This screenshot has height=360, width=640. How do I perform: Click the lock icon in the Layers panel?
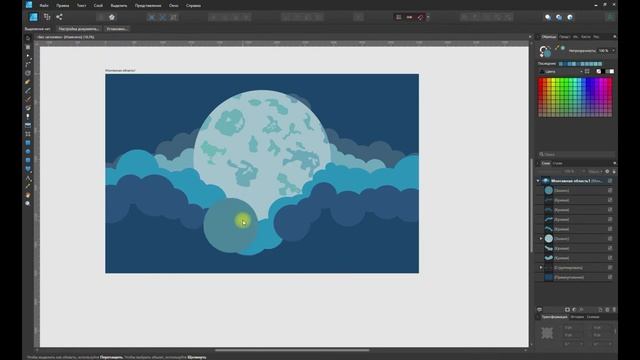click(x=614, y=171)
